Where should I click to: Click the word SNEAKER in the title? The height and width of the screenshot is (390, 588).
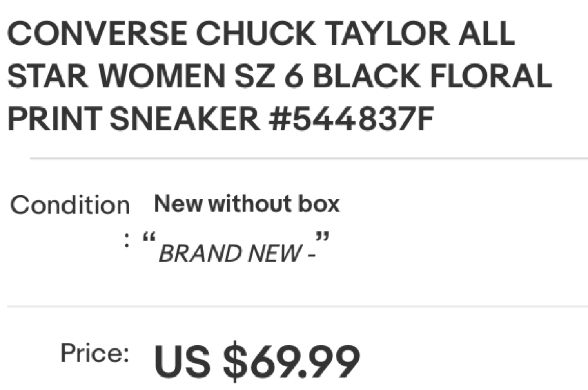(185, 119)
